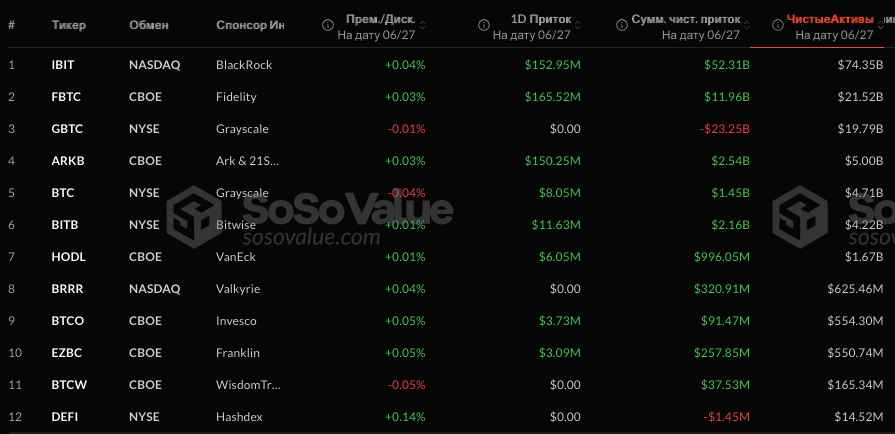
Task: Sort by 1D Приток using sort arrows
Action: (x=578, y=25)
